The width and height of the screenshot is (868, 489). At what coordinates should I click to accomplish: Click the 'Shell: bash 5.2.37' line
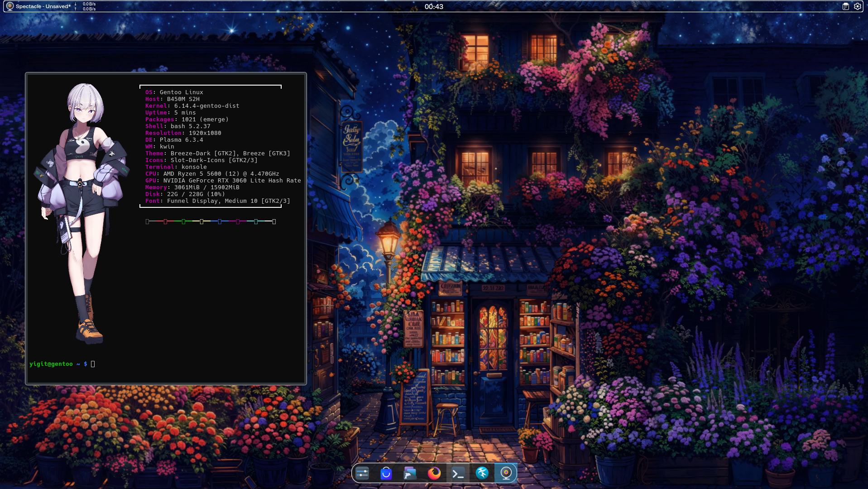coord(178,126)
